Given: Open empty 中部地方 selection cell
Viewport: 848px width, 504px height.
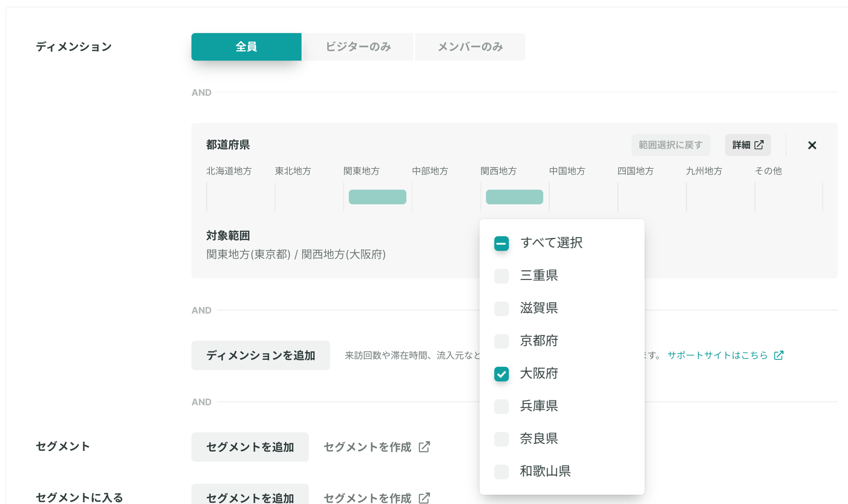Looking at the screenshot, I should point(446,197).
